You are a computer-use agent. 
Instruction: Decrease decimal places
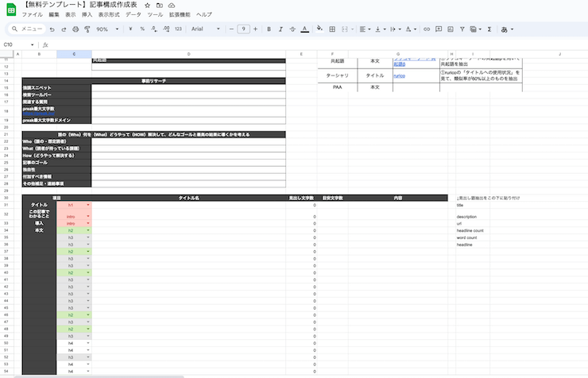click(154, 29)
